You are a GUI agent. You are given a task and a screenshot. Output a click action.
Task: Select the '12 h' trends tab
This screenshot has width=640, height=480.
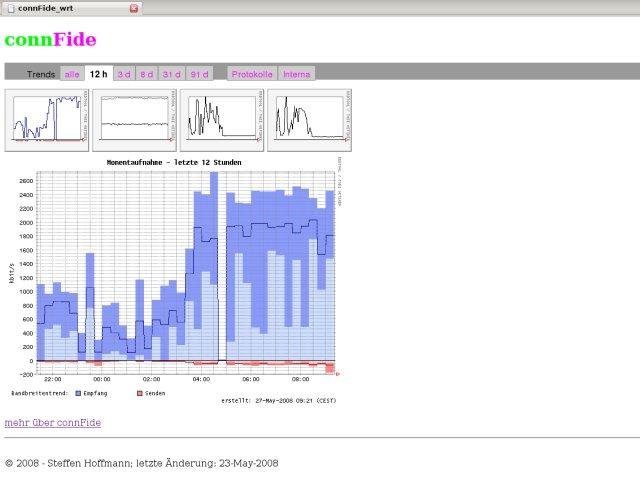[x=98, y=74]
